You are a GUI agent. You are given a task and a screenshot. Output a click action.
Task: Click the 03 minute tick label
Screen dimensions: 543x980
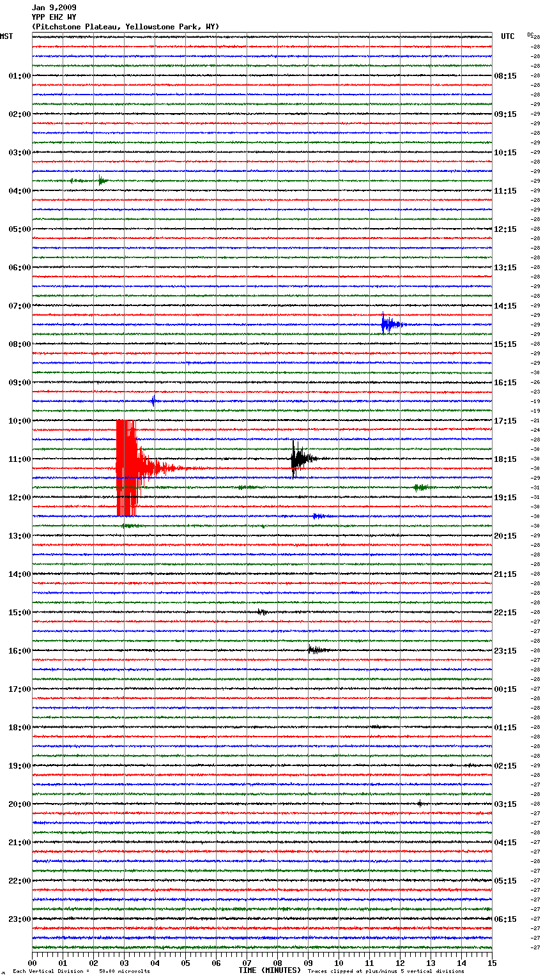(x=124, y=963)
